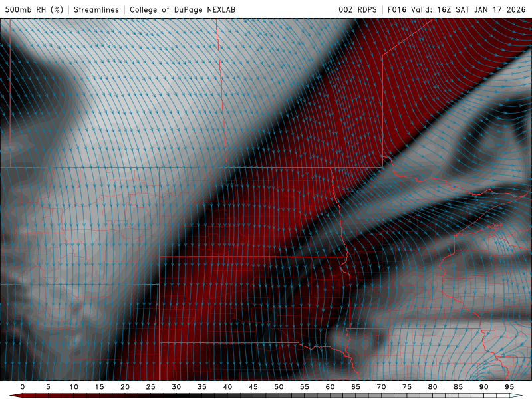The image size is (532, 399).
Task: Click the colorbar label '40'
Action: pyautogui.click(x=227, y=387)
